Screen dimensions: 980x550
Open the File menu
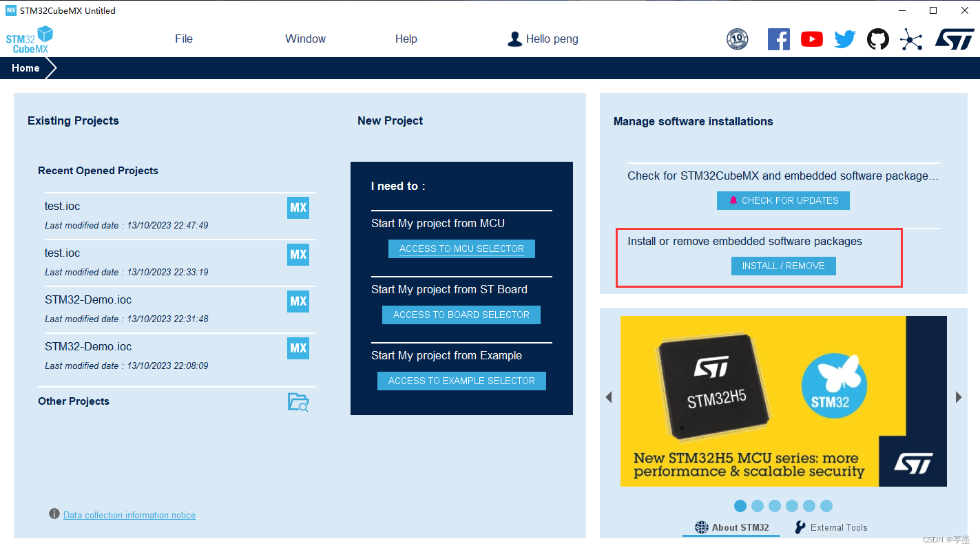coord(184,39)
